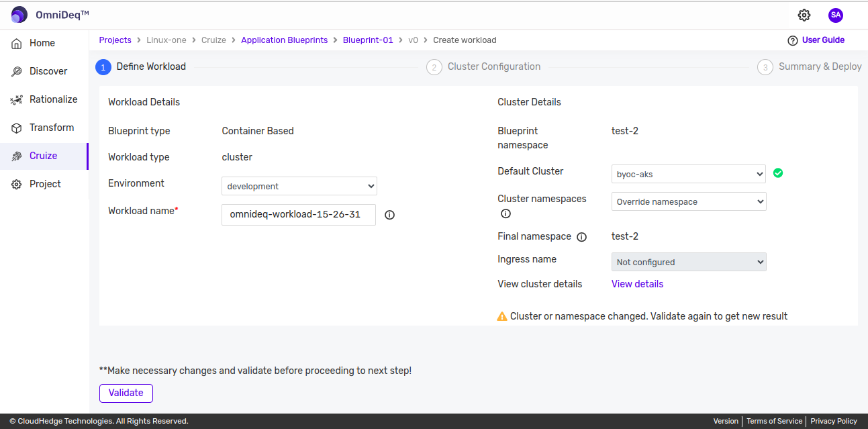Click 'Container Based' blueprint type value

(x=258, y=131)
